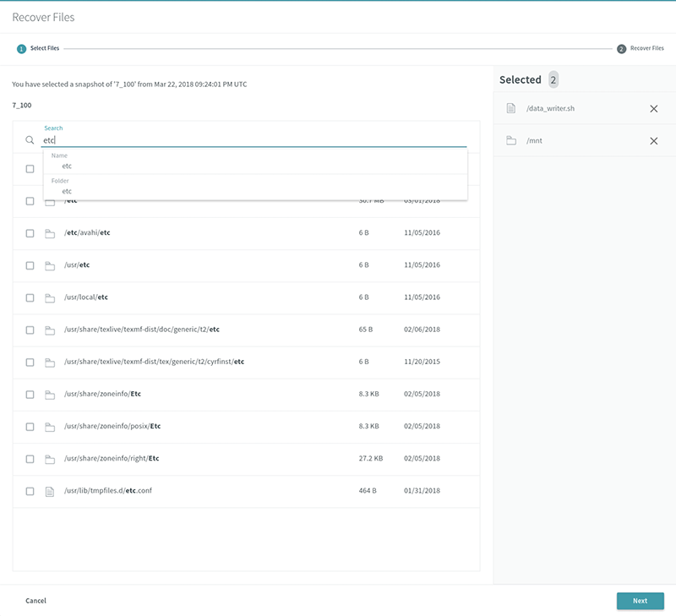Click /mnt in Selected panel
Image resolution: width=676 pixels, height=616 pixels.
(534, 141)
